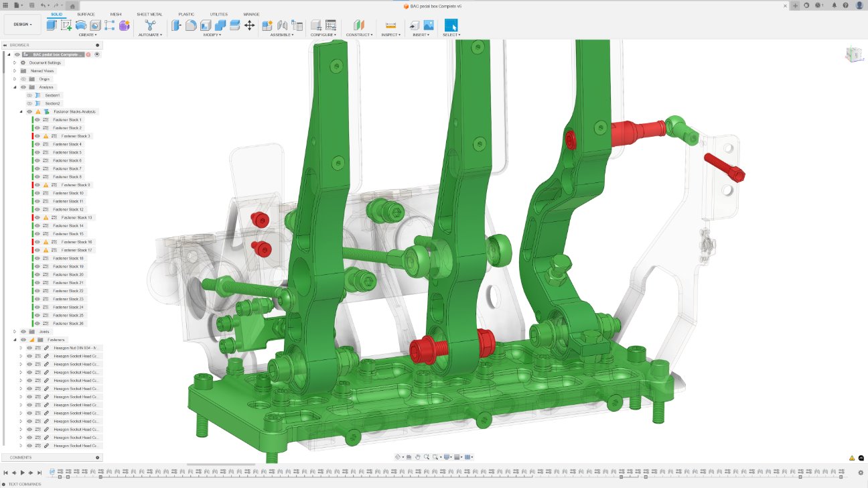
Task: Activate the Orbit tool in the navigation bar
Action: click(x=398, y=456)
